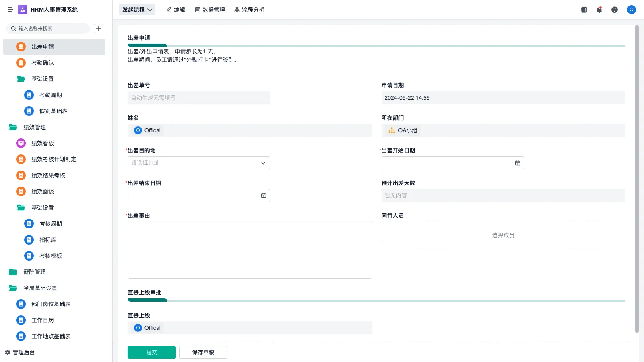Image resolution: width=644 pixels, height=362 pixels.
Task: Click the 提交 submit button
Action: (x=151, y=352)
